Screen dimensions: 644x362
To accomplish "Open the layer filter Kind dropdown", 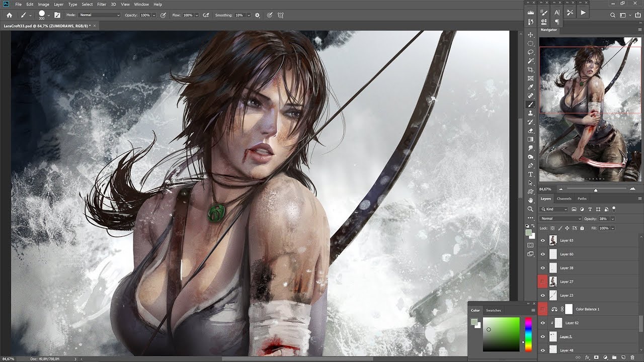I will [x=554, y=209].
